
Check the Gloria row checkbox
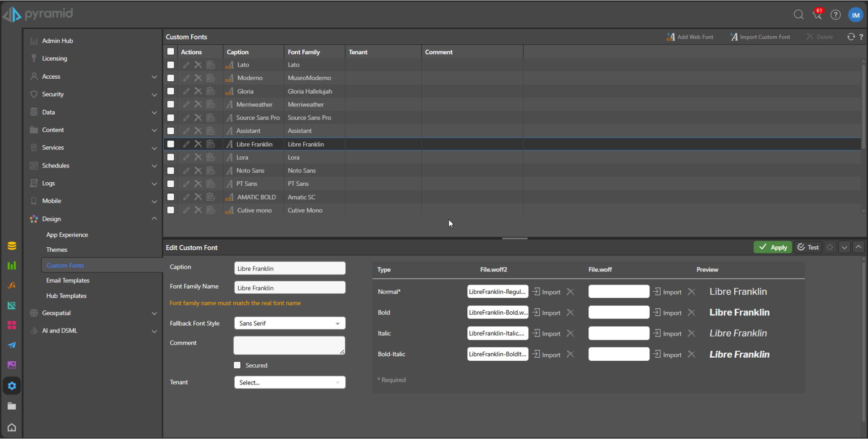(x=171, y=91)
